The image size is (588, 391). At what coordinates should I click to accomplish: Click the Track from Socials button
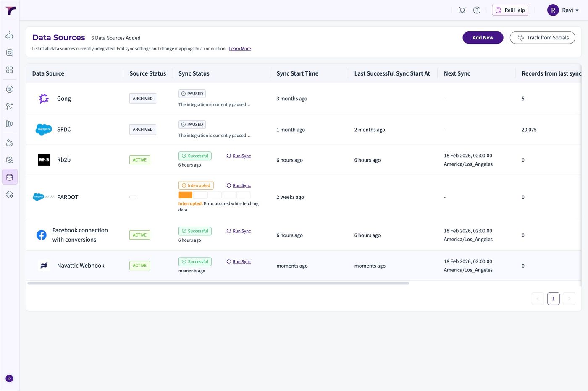click(x=542, y=37)
